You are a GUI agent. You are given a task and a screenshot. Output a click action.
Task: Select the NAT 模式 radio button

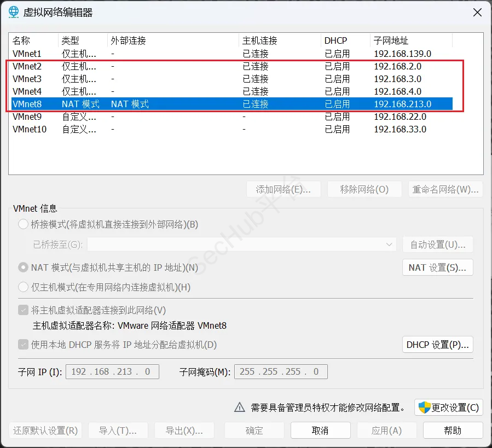coord(23,267)
